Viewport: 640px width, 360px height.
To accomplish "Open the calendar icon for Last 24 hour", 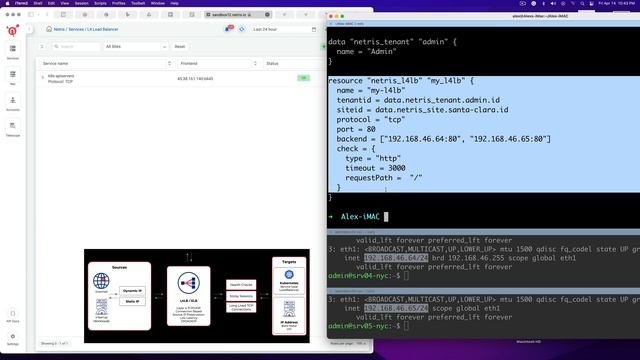I will [314, 29].
